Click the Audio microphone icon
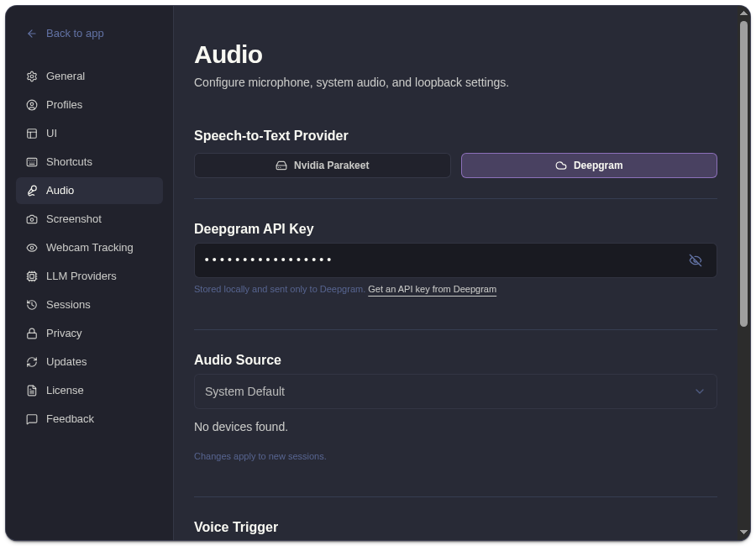756x546 pixels. point(32,191)
